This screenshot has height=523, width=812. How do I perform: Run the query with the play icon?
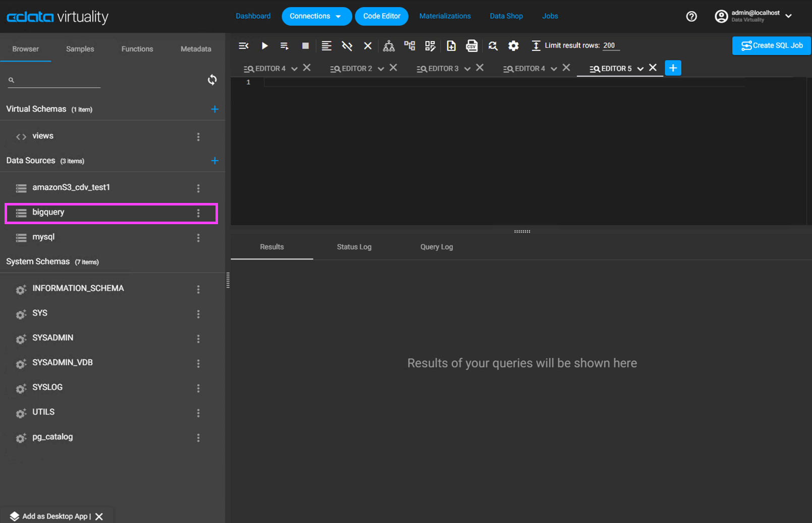pyautogui.click(x=264, y=46)
